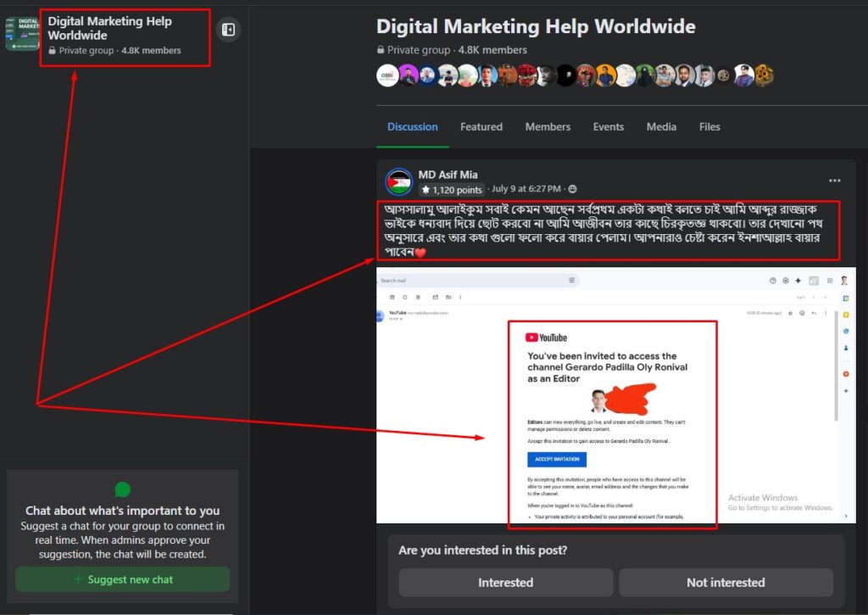
Task: Click MD Asif Mia's profile picture
Action: (399, 182)
